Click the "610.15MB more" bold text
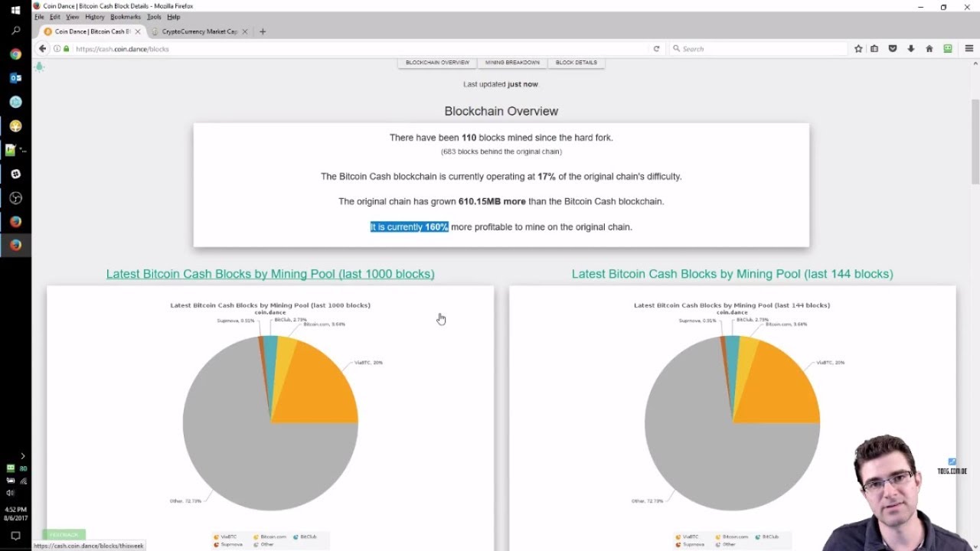The height and width of the screenshot is (551, 980). pyautogui.click(x=492, y=201)
